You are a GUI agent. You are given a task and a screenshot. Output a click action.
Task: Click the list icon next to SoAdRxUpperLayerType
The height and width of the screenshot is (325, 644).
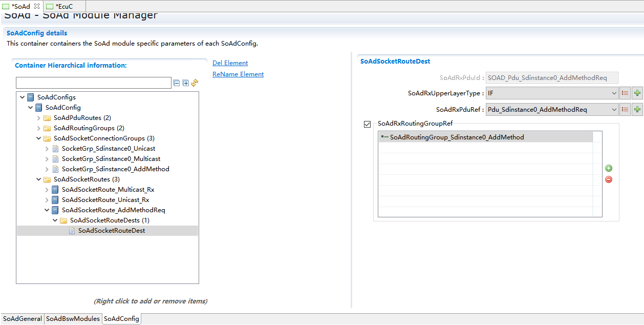click(x=625, y=93)
